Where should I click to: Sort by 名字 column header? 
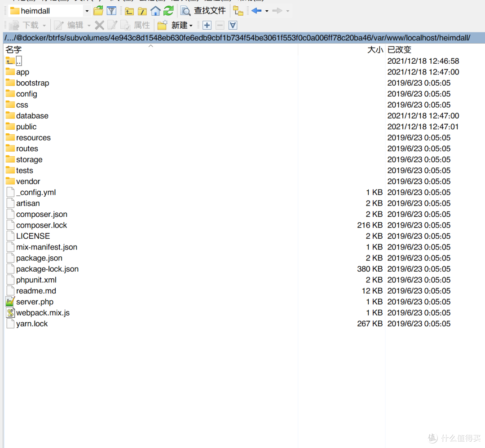(13, 50)
